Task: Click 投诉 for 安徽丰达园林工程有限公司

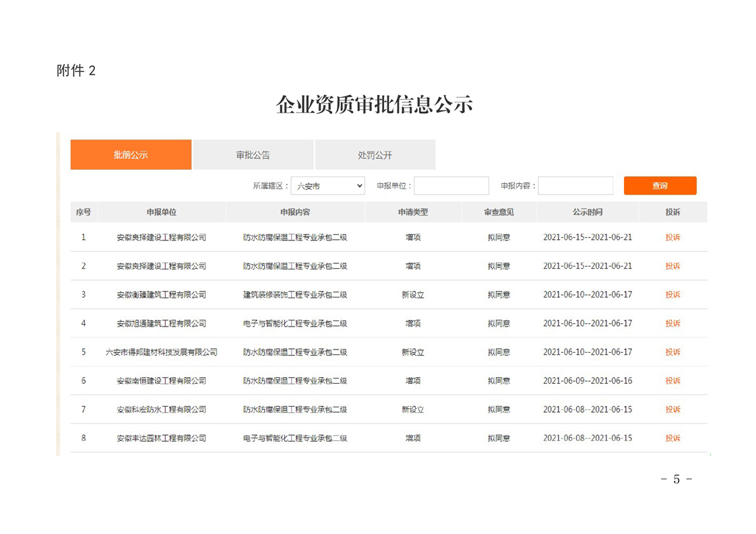Action: point(672,438)
